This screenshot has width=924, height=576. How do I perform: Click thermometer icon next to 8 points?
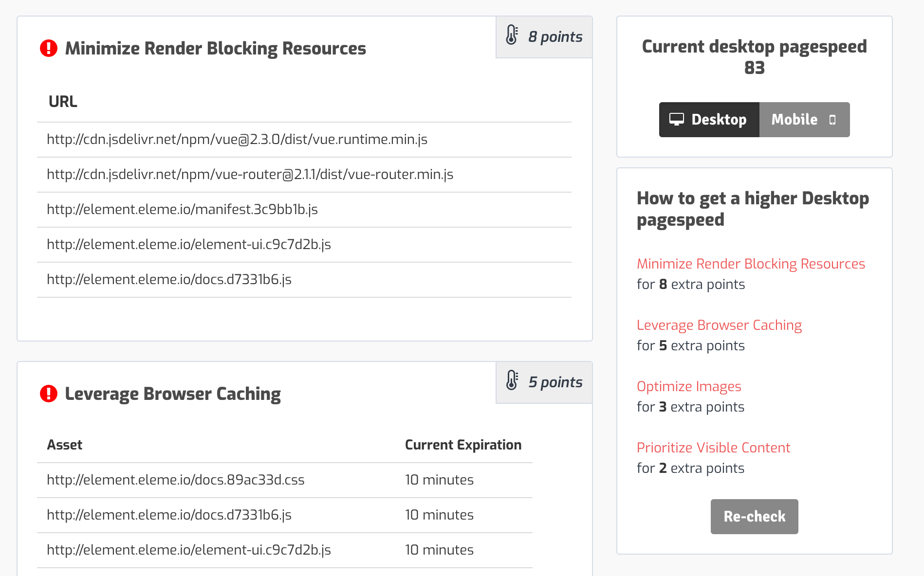(x=512, y=35)
